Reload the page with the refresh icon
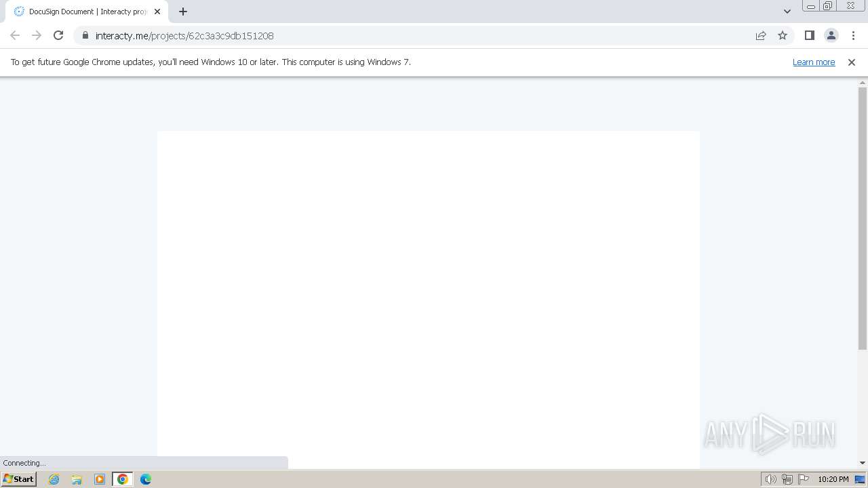 (x=58, y=35)
